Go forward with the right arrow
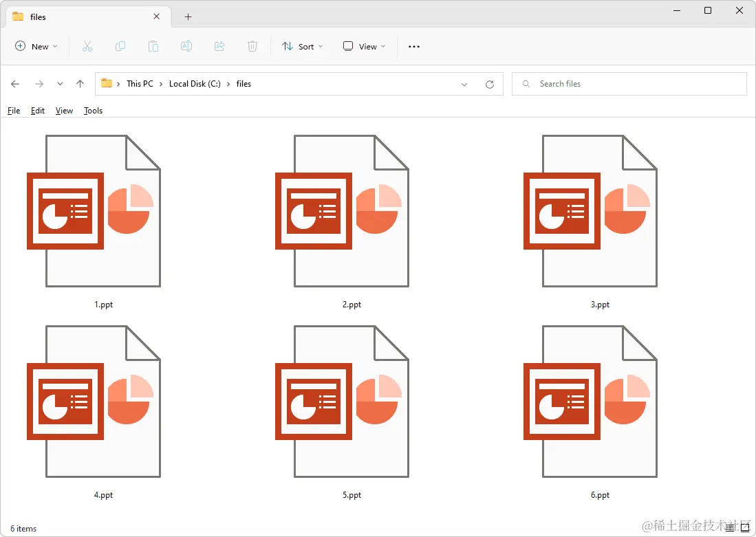This screenshot has height=537, width=756. point(39,84)
